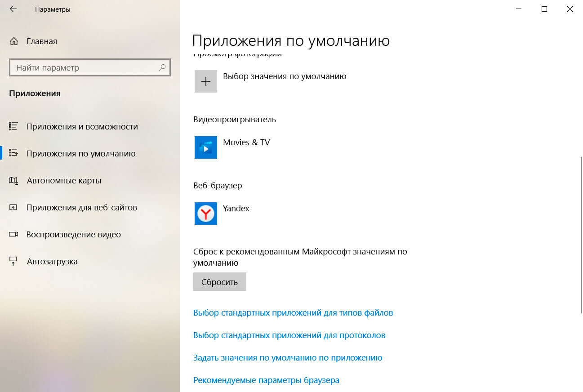The image size is (583, 392).
Task: Click the Приложения для веб-сайтов icon
Action: [x=13, y=208]
